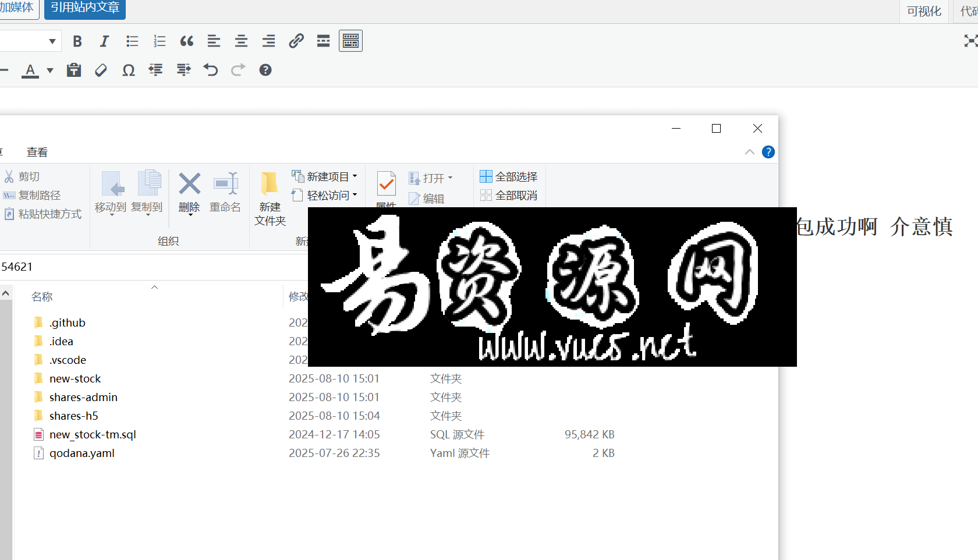Open keyboard shortcuts help icon
The image size is (978, 560).
tap(265, 70)
